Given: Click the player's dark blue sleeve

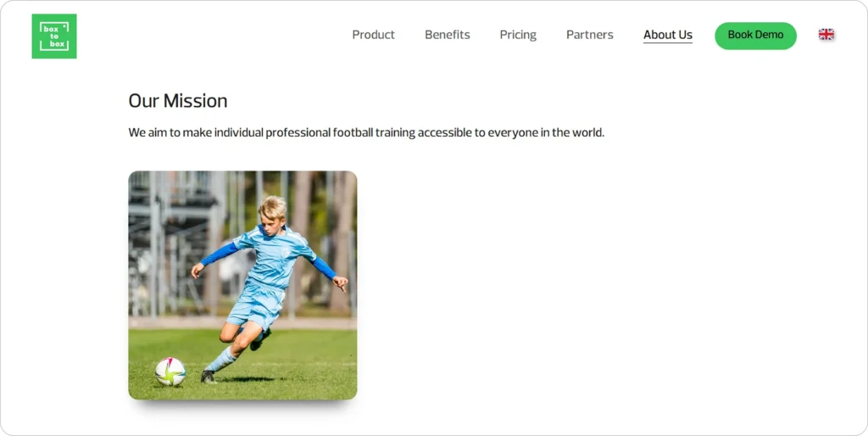Looking at the screenshot, I should pyautogui.click(x=220, y=254).
